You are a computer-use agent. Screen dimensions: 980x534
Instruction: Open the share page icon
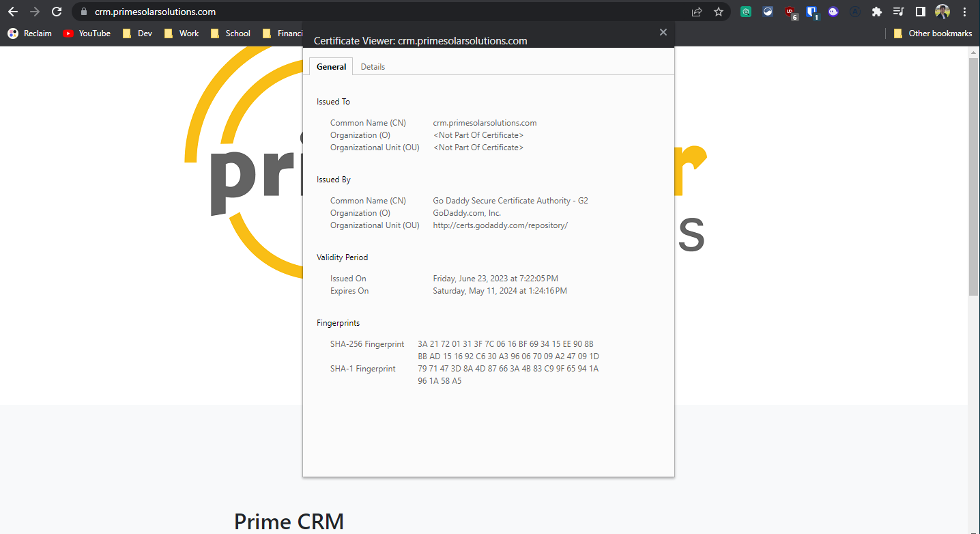click(x=697, y=12)
